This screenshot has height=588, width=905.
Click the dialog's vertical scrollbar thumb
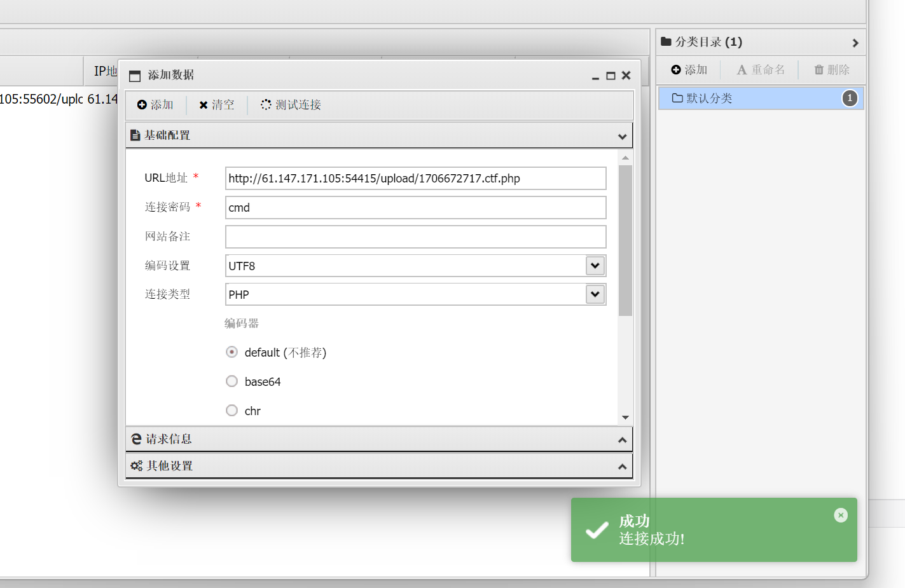click(625, 241)
